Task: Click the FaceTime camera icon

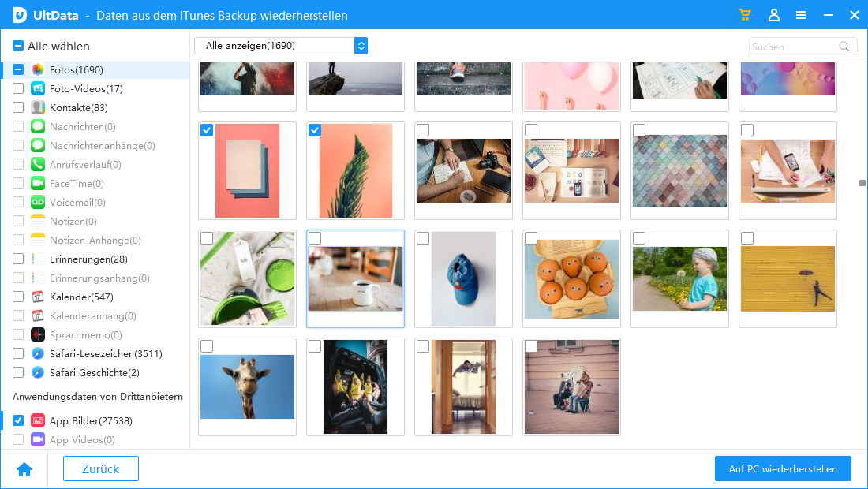Action: coord(38,183)
